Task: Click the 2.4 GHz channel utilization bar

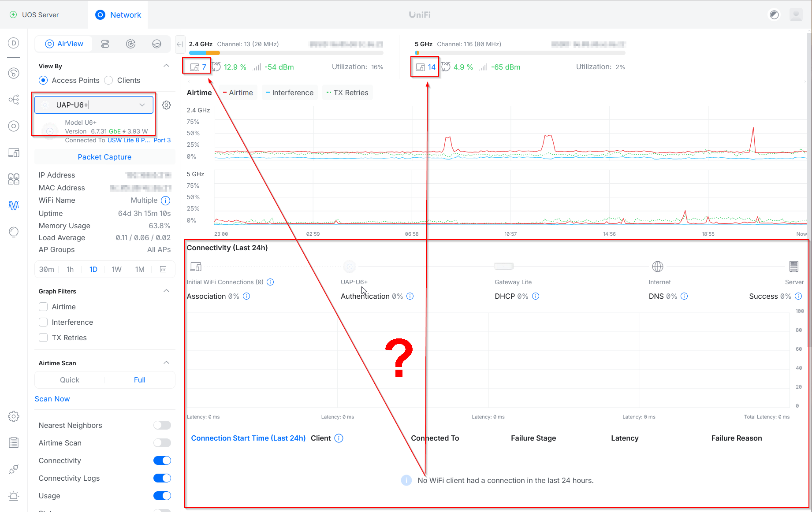Action: click(286, 53)
